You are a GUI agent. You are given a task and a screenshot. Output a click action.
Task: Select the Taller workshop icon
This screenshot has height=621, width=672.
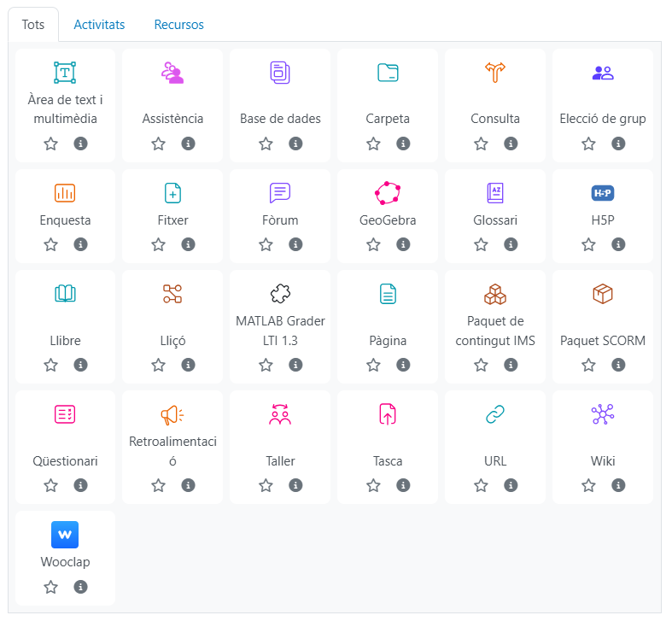click(x=280, y=415)
